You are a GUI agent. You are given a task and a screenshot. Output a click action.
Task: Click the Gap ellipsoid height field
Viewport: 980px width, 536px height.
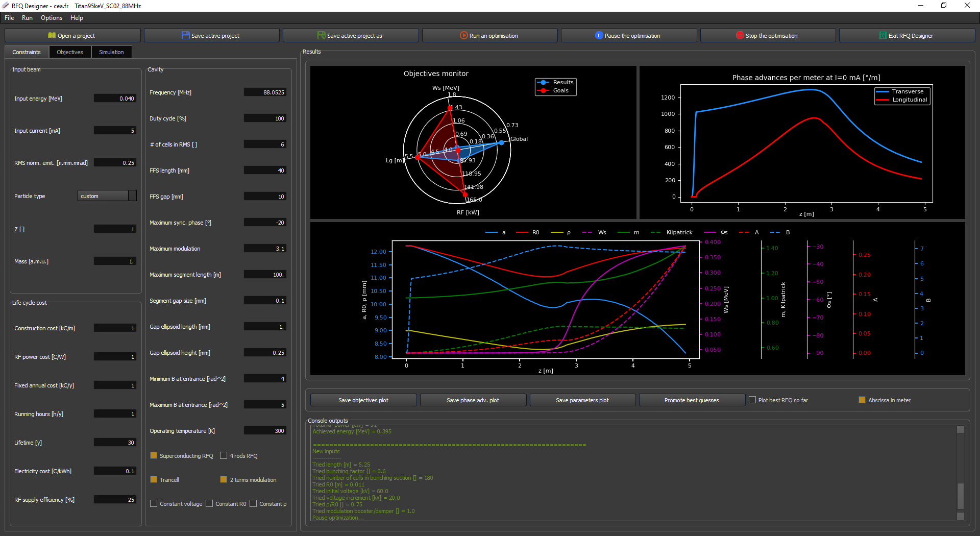265,353
